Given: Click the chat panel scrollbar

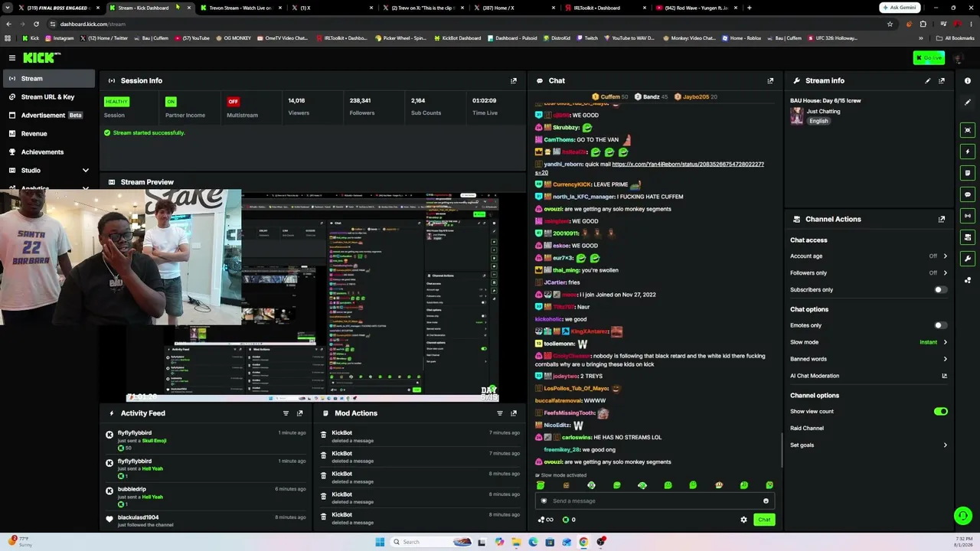Looking at the screenshot, I should click(782, 452).
